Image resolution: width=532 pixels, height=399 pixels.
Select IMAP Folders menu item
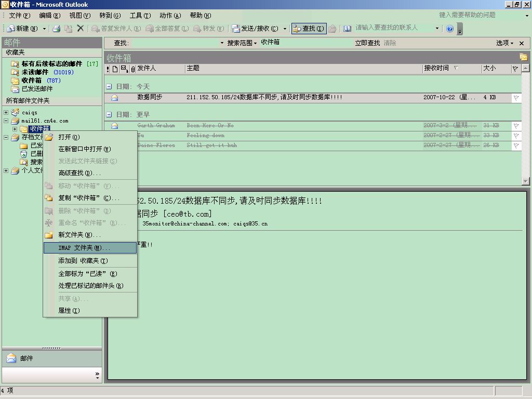90,248
